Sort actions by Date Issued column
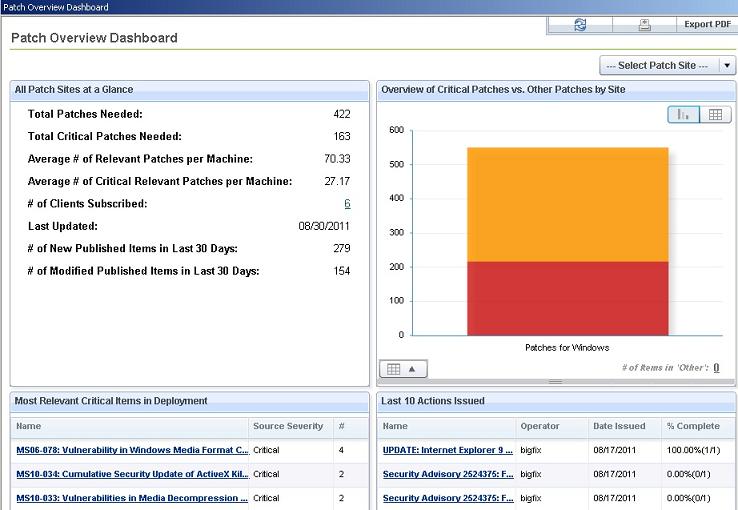738x510 pixels. [x=625, y=426]
